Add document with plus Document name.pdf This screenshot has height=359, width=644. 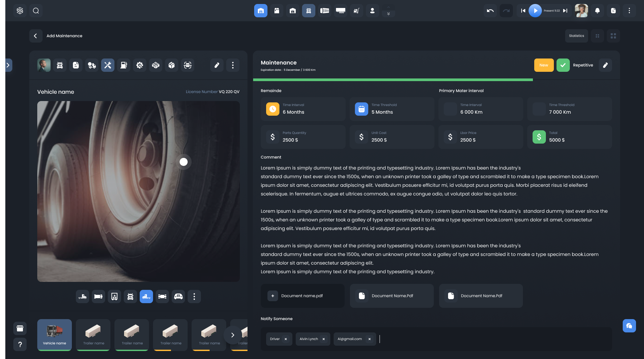coord(303,296)
